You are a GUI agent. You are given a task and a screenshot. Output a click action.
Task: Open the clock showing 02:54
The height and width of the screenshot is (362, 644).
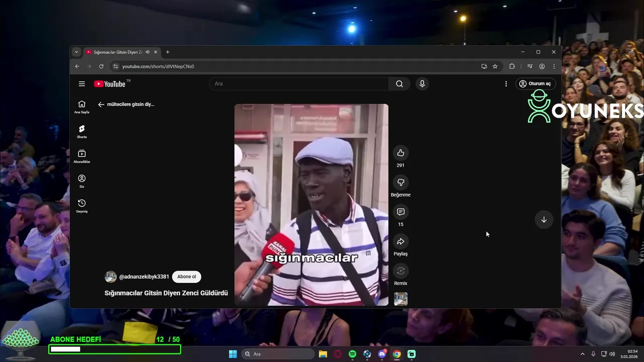tap(630, 354)
